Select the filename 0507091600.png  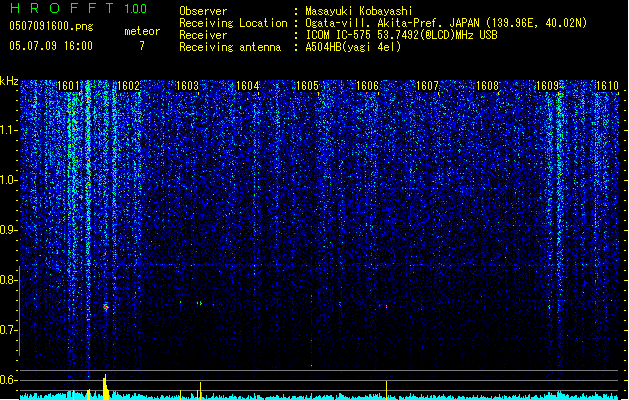tap(51, 26)
